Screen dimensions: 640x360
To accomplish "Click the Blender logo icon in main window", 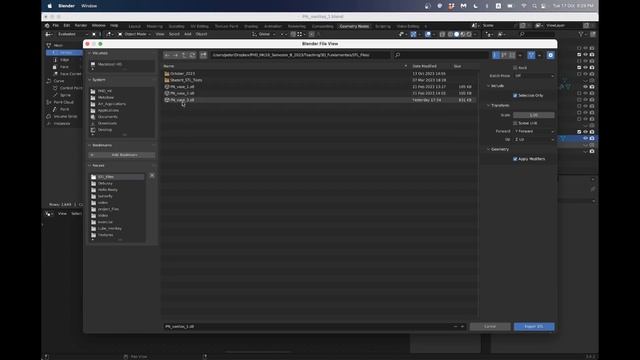I will point(47,26).
